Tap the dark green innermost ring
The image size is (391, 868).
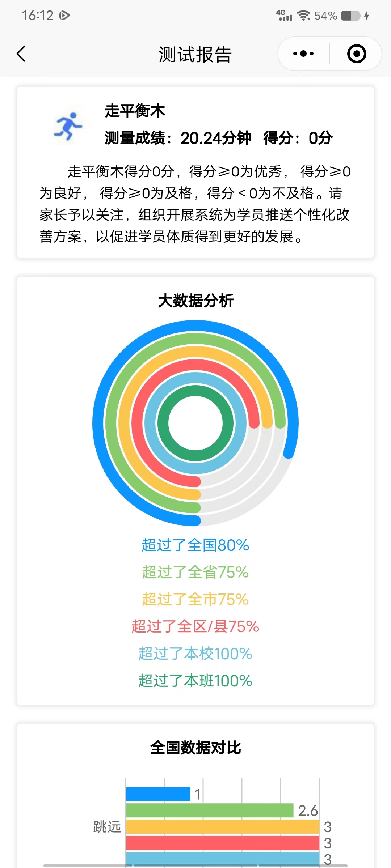pos(163,423)
